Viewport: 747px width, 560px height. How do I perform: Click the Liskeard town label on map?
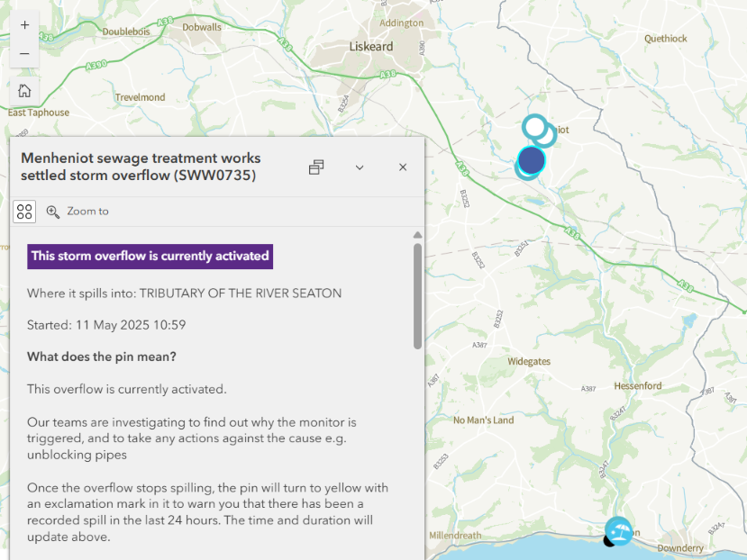click(x=370, y=46)
